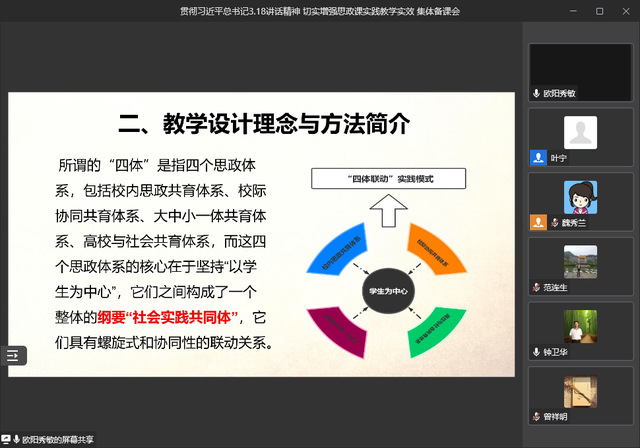Click microphone icon on 欧阳秀敏 video tile

pyautogui.click(x=537, y=92)
